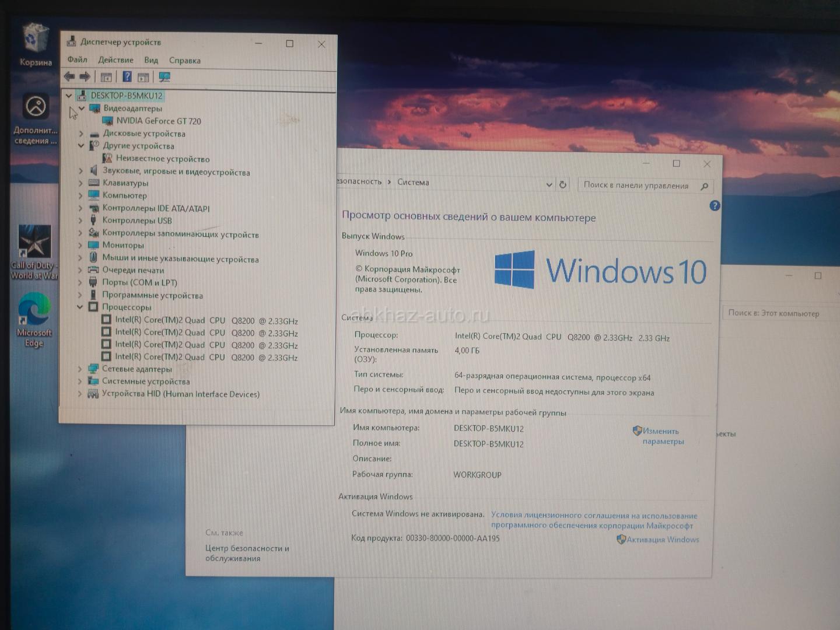840x630 pixels.
Task: Collapse the Процессоры tree node
Action: coord(80,307)
